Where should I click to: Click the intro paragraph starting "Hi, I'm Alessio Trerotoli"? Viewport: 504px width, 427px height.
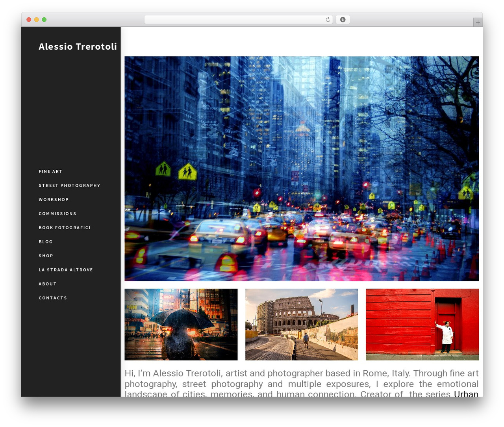(302, 383)
